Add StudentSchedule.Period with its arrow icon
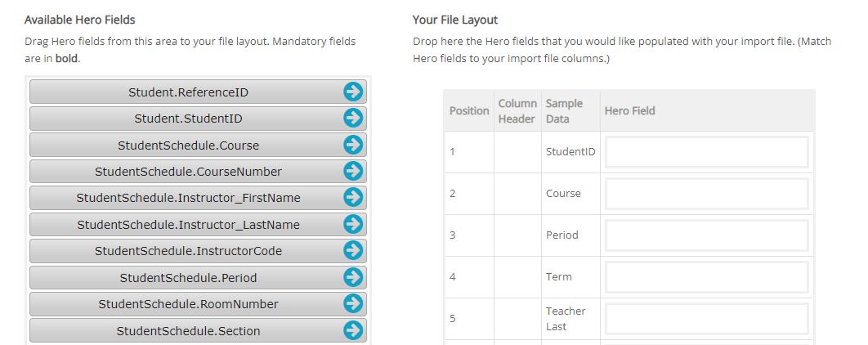Image resolution: width=868 pixels, height=345 pixels. [353, 278]
